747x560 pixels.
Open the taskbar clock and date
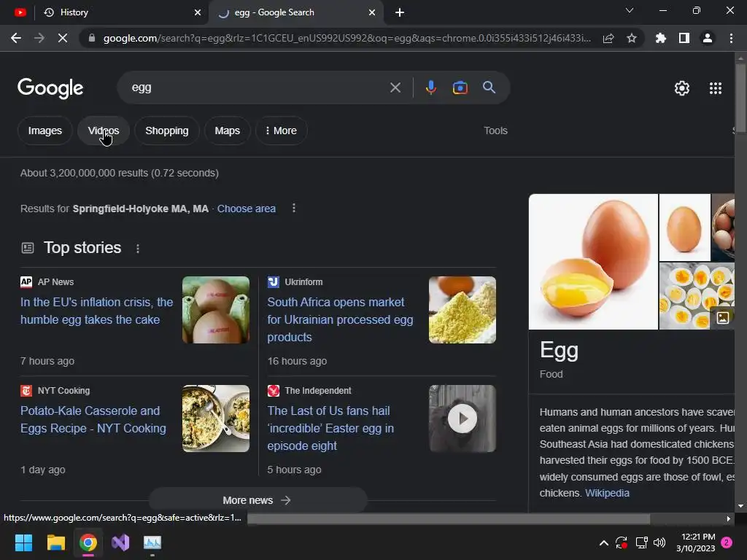click(695, 542)
